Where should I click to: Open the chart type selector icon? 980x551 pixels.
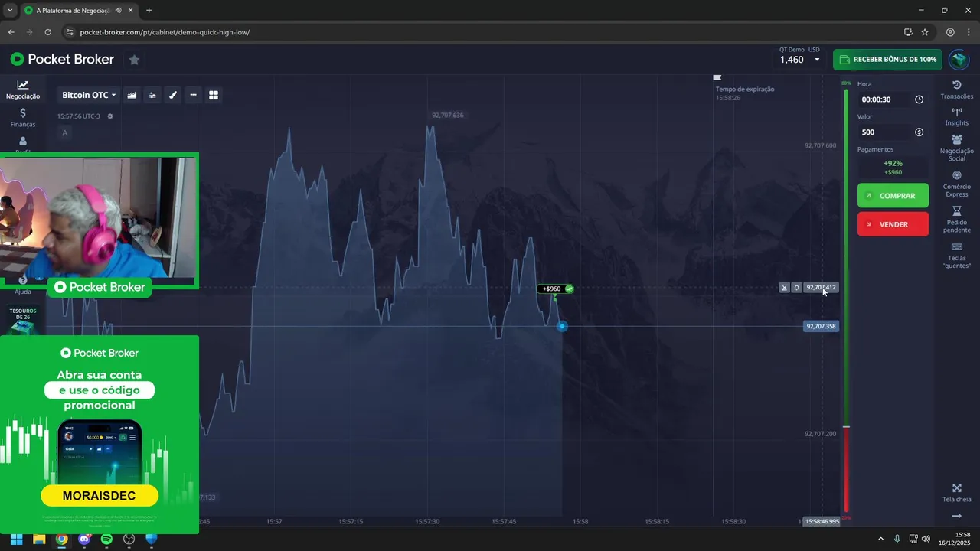tap(132, 95)
